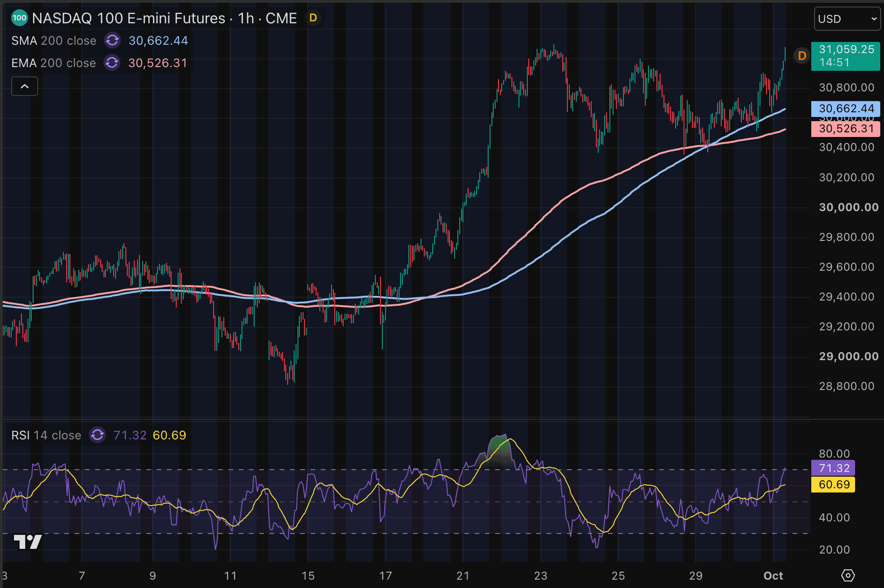Click the 11 date label on the time axis
Screen dimensions: 884x588
tap(230, 576)
